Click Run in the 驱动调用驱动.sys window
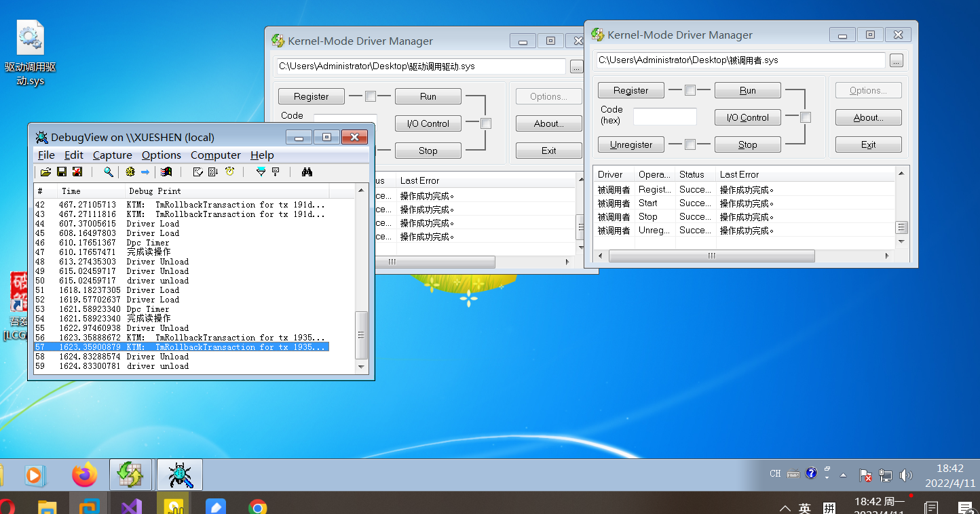The width and height of the screenshot is (980, 514). pyautogui.click(x=428, y=96)
